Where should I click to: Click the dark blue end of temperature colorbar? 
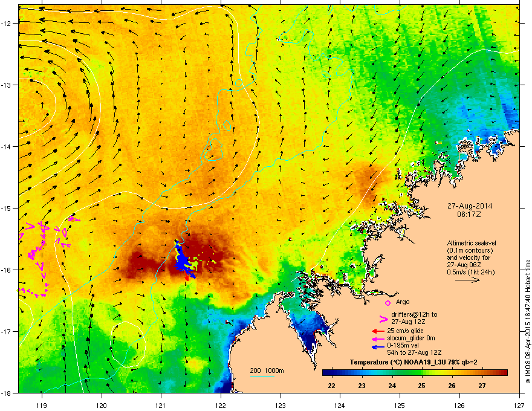(326, 373)
